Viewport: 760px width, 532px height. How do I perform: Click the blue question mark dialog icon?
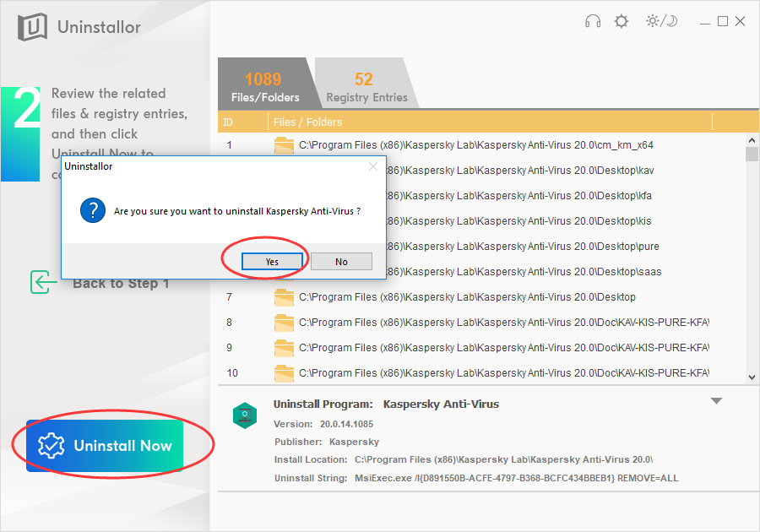(93, 210)
